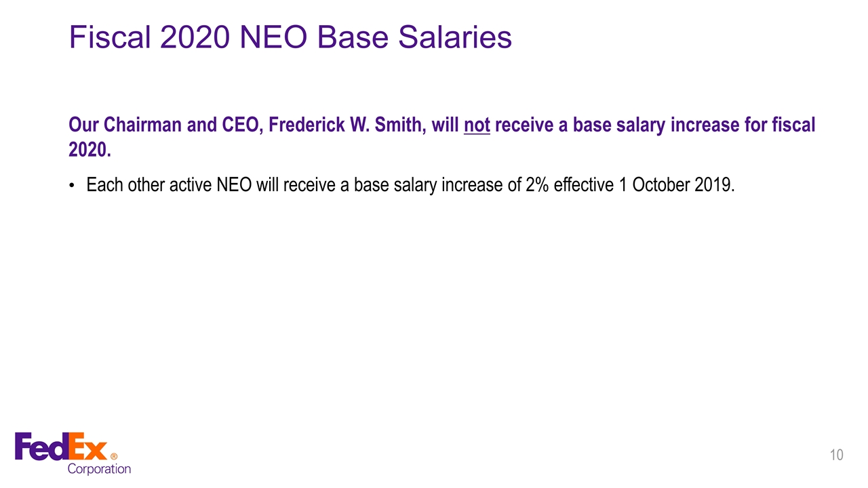
Task: Click the underlined word "not"
Action: [x=477, y=125]
